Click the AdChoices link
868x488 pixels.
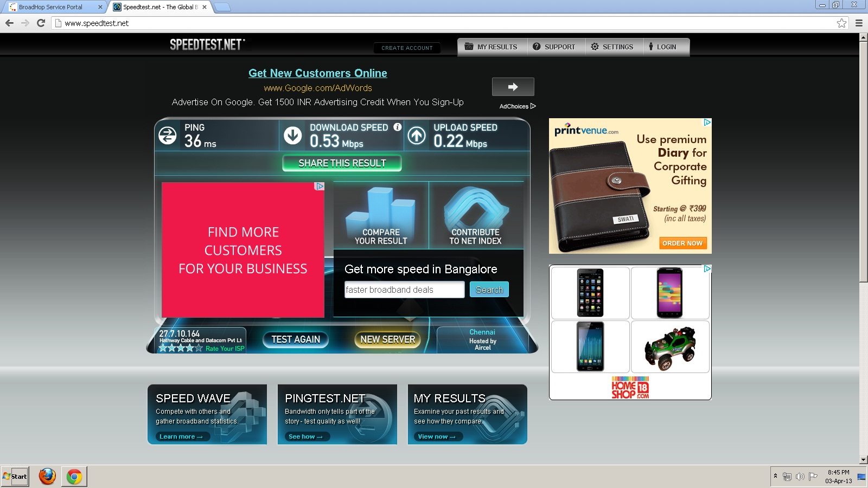(518, 106)
